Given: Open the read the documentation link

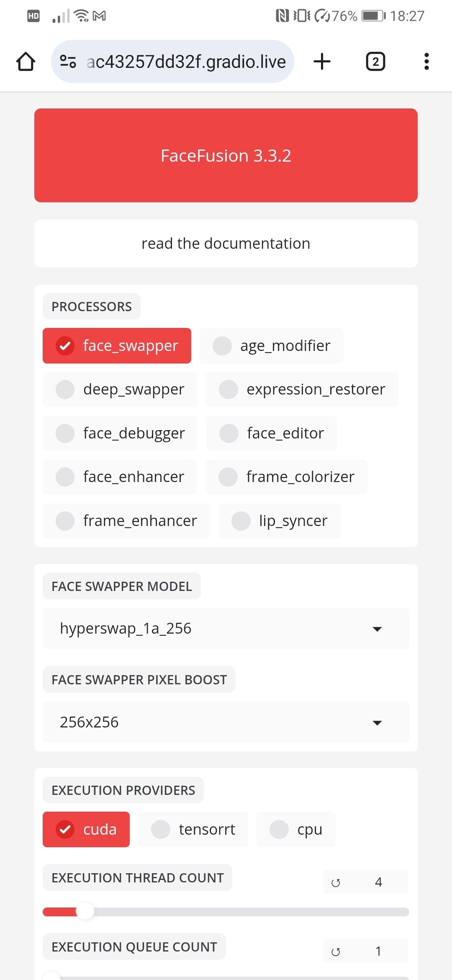Looking at the screenshot, I should tap(226, 243).
